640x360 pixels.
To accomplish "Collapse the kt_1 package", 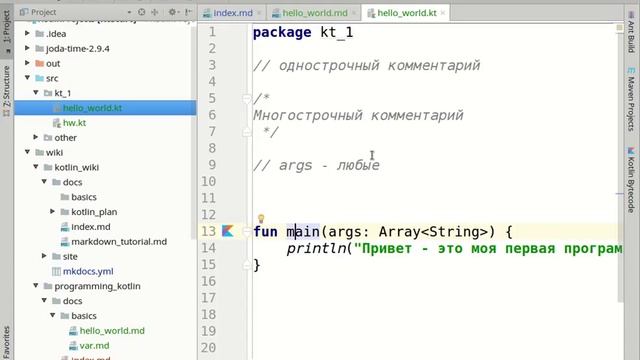I will pos(36,93).
